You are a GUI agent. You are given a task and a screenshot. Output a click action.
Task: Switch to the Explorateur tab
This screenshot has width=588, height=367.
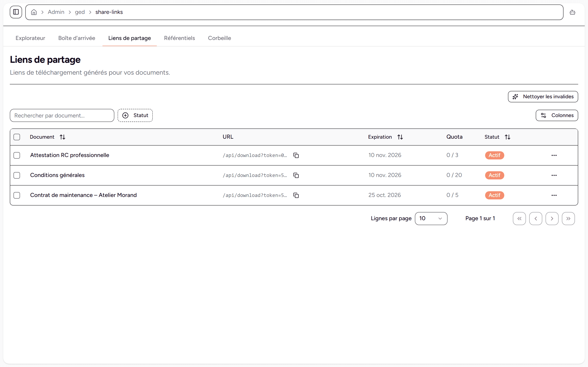pyautogui.click(x=30, y=38)
